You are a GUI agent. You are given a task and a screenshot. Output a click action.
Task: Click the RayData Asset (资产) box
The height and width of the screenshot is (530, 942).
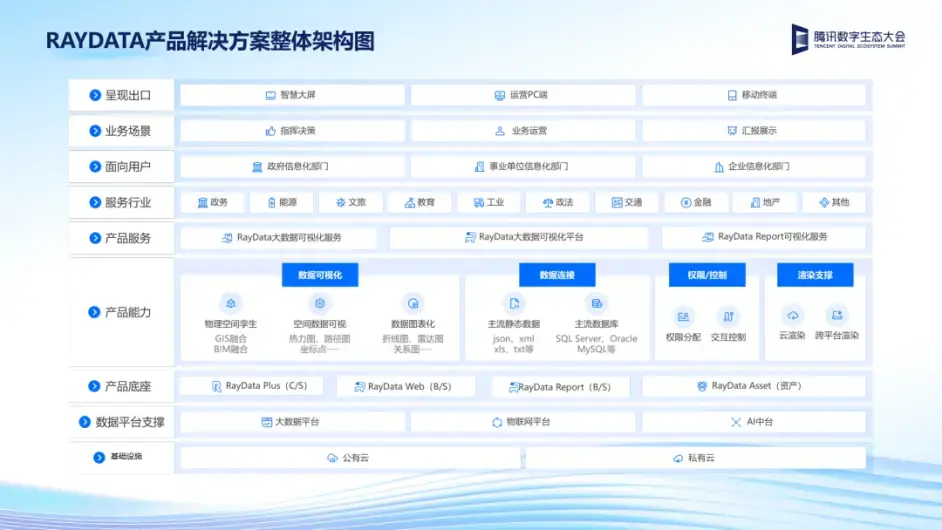click(x=754, y=386)
